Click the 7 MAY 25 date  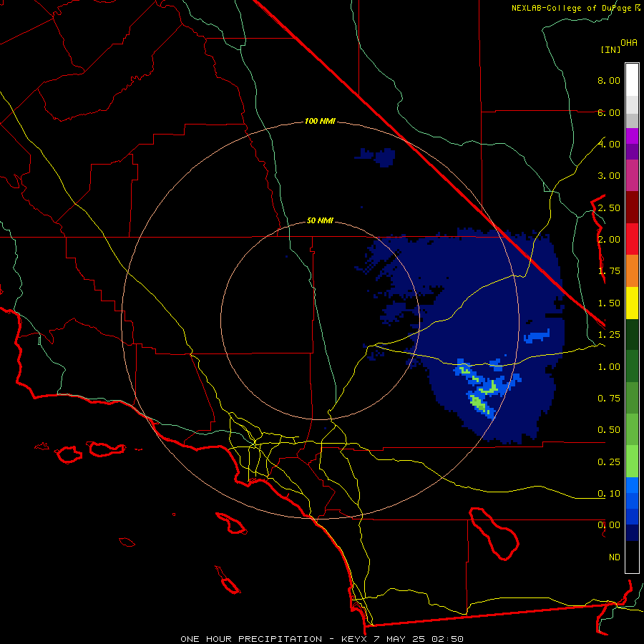pos(399,639)
